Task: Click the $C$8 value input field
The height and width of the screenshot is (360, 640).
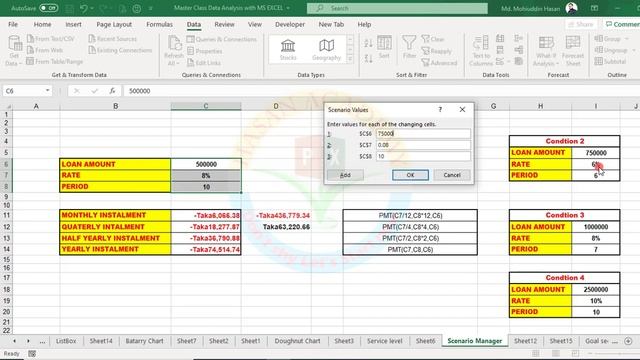Action: tap(423, 156)
